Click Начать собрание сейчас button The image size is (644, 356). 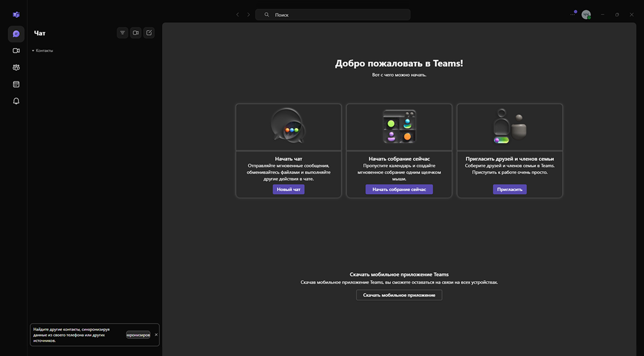pos(399,189)
